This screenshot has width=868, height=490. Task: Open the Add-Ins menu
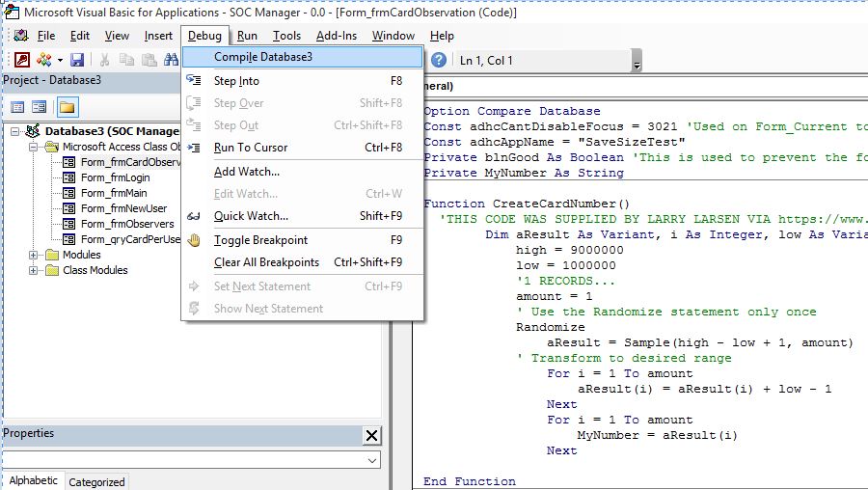coord(337,36)
